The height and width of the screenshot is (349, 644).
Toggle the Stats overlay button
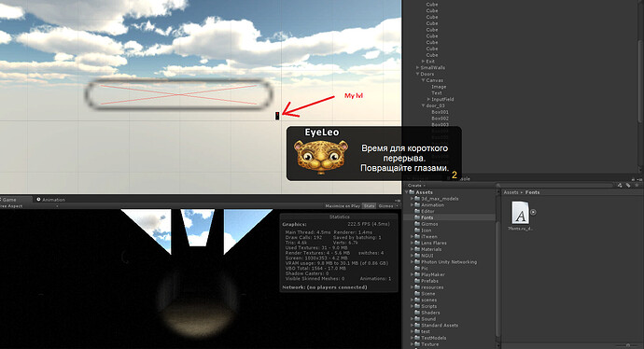[369, 206]
